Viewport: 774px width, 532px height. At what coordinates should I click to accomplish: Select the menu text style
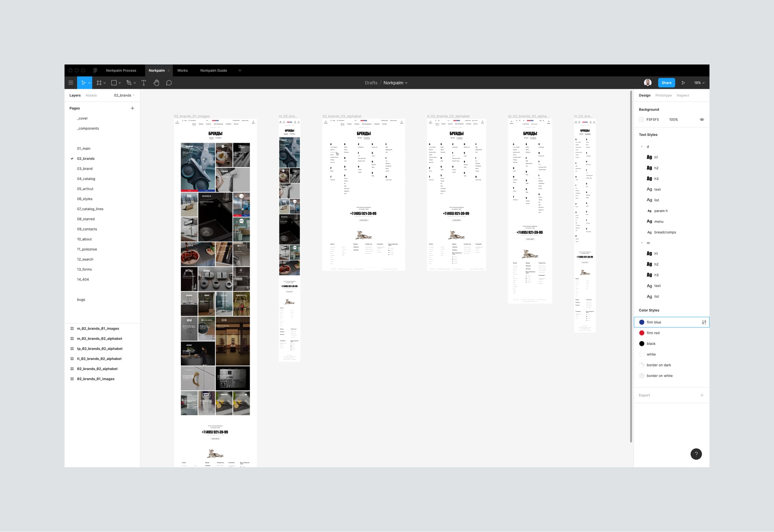pyautogui.click(x=671, y=222)
